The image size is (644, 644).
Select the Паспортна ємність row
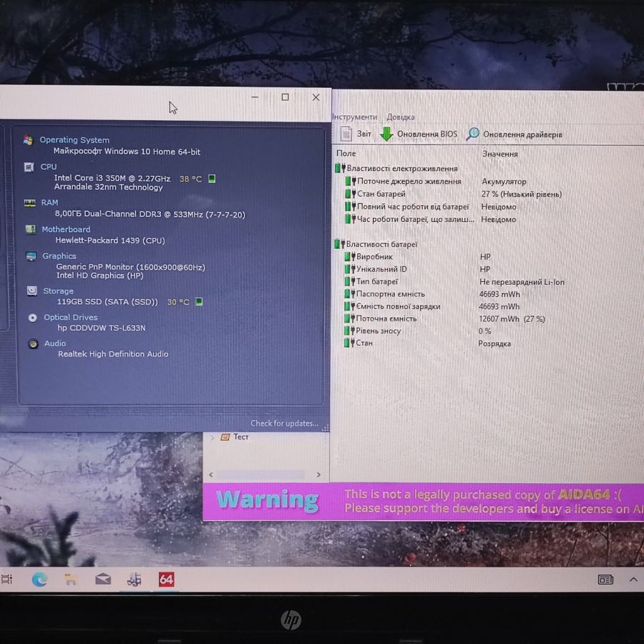point(432,294)
